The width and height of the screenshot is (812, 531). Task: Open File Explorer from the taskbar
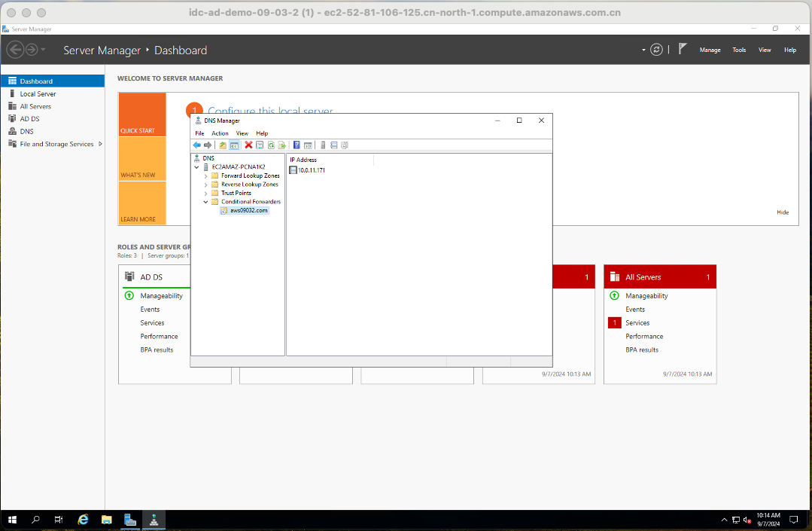pyautogui.click(x=106, y=520)
